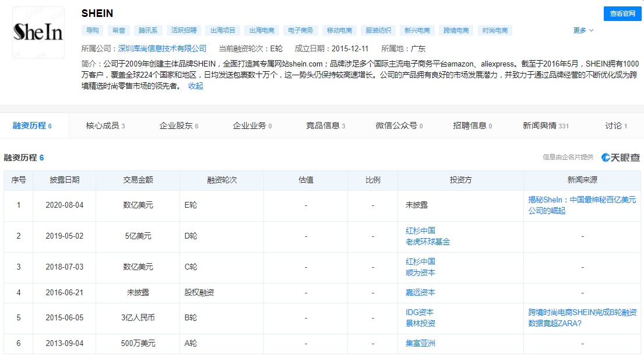Select the 5亿美元 amount cell
The width and height of the screenshot is (644, 360).
coord(138,236)
